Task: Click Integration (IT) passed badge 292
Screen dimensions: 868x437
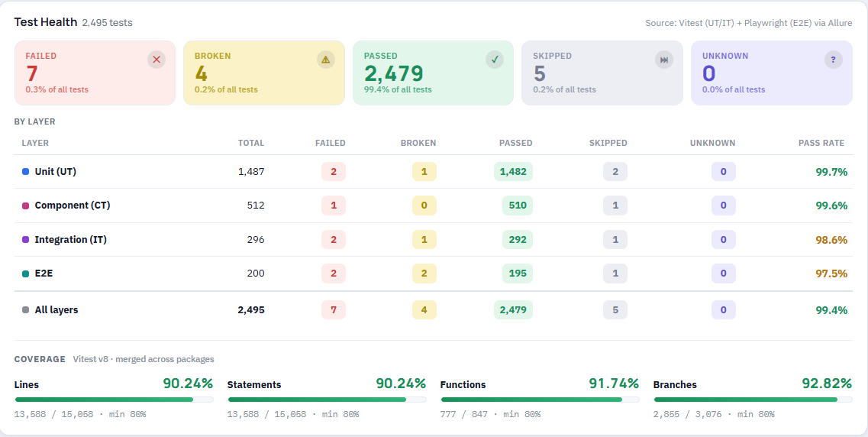Action: [518, 240]
